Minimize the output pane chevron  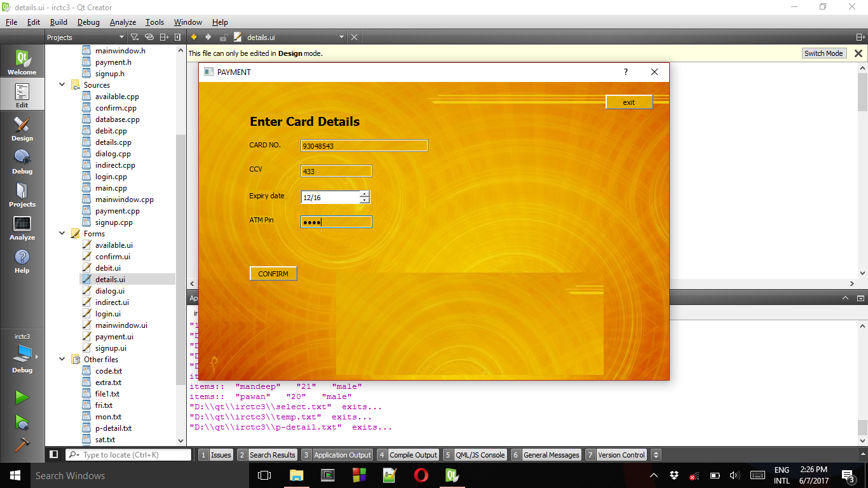coord(845,298)
